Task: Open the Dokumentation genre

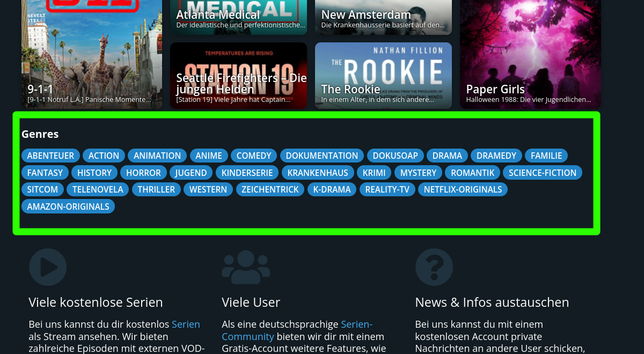Action: click(x=322, y=156)
